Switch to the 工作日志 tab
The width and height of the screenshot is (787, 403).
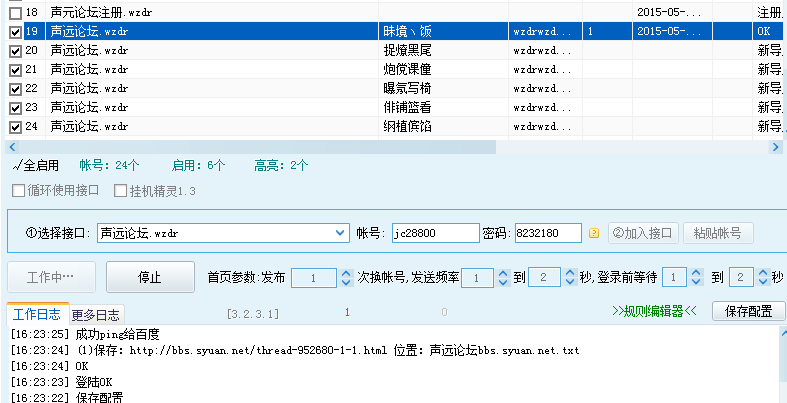click(x=38, y=313)
